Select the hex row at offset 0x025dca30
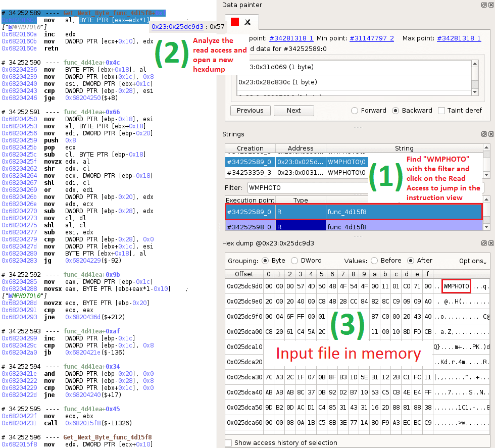Image resolution: width=495 pixels, height=448 pixels. coord(358,377)
